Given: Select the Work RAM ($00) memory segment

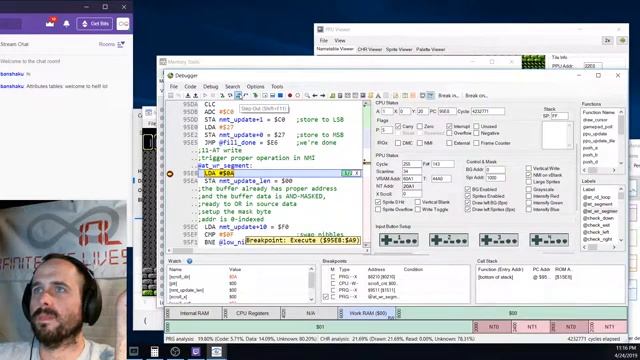Looking at the screenshot, I should coord(368,313).
